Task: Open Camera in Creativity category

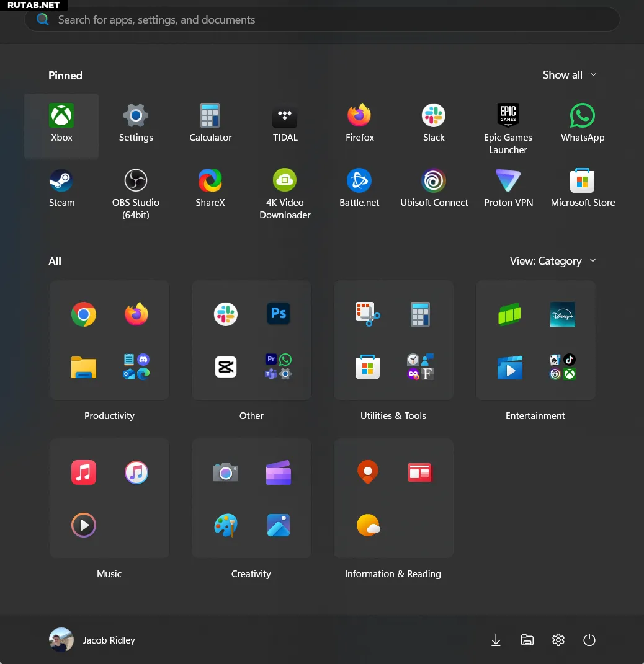Action: point(225,472)
